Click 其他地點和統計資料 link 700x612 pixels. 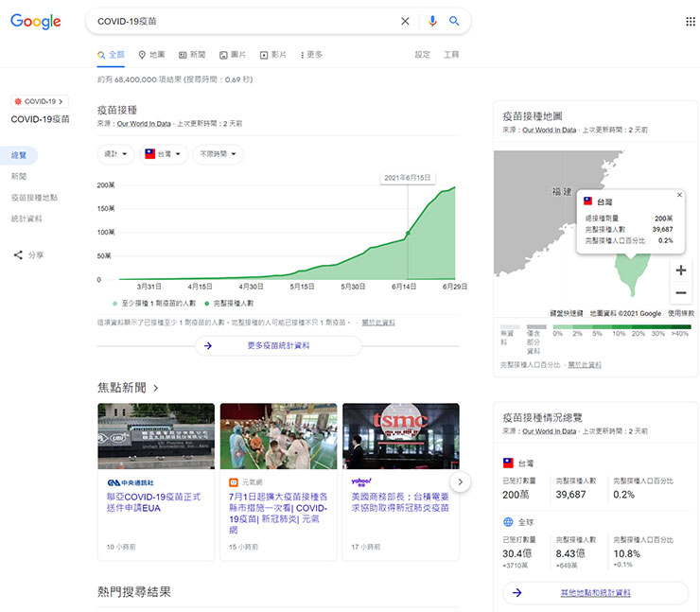[x=596, y=593]
